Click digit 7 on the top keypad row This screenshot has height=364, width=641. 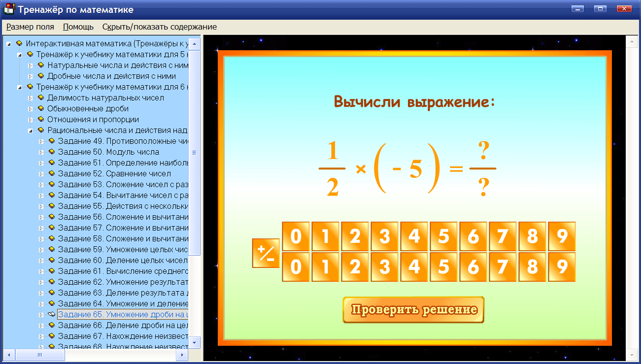click(x=503, y=237)
